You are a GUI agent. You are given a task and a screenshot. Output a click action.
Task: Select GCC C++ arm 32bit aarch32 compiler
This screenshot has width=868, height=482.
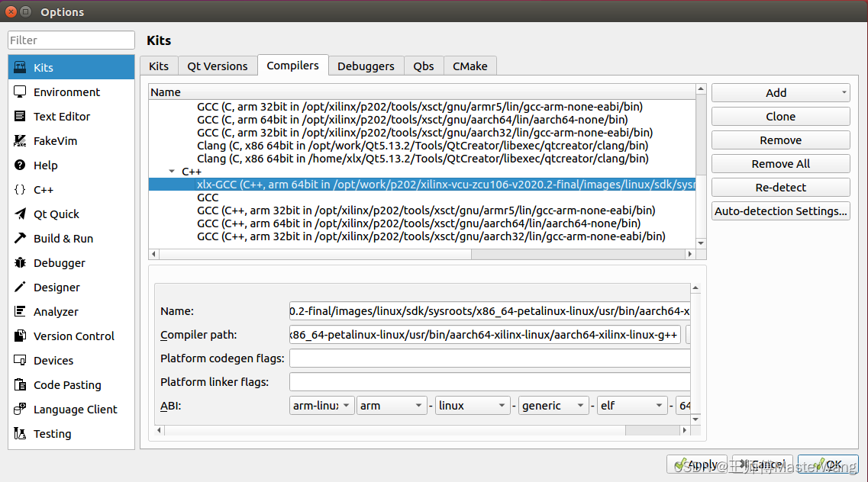coord(431,236)
